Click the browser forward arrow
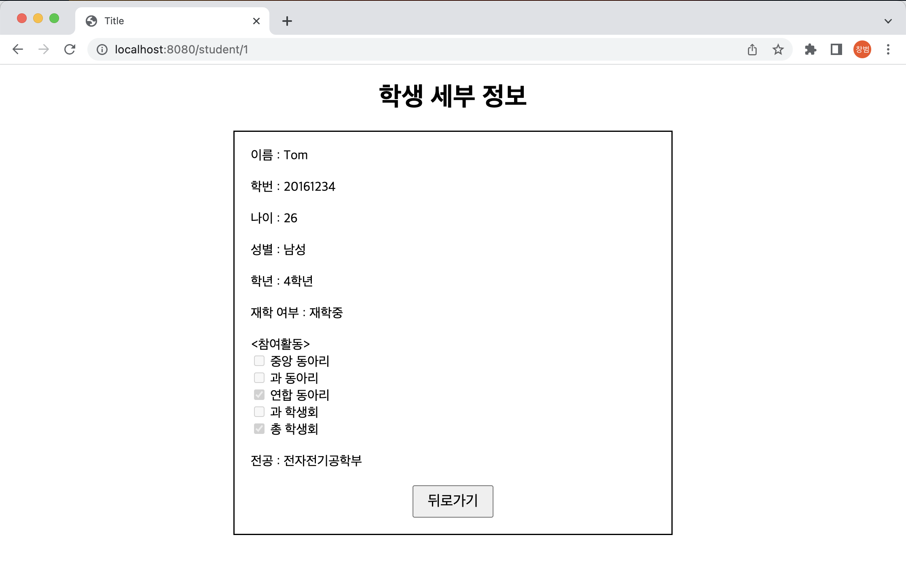This screenshot has width=906, height=588. tap(44, 49)
